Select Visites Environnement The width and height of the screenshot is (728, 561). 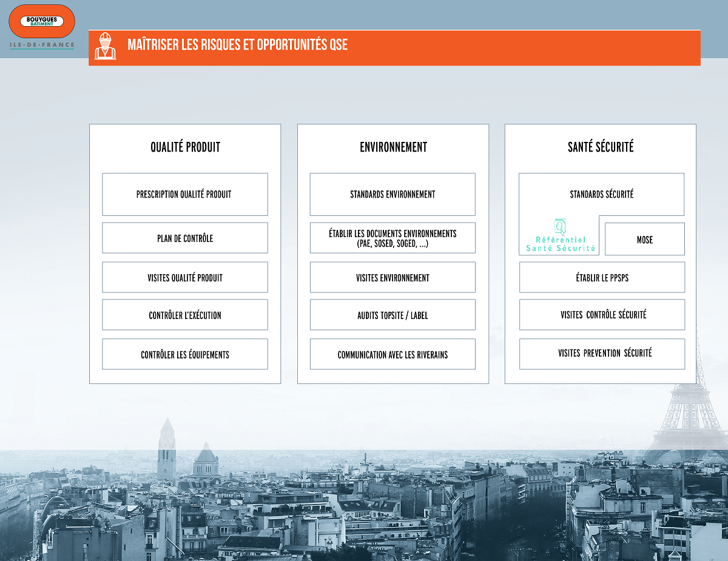(x=393, y=278)
